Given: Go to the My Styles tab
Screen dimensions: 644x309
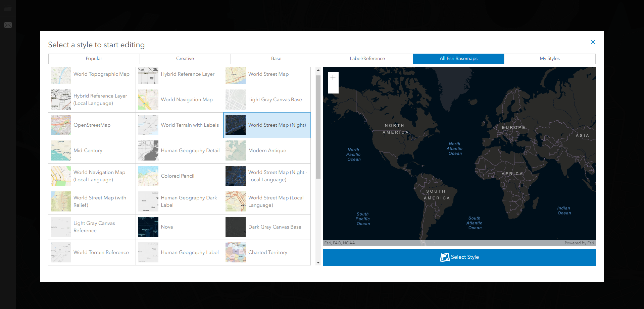Looking at the screenshot, I should [550, 59].
